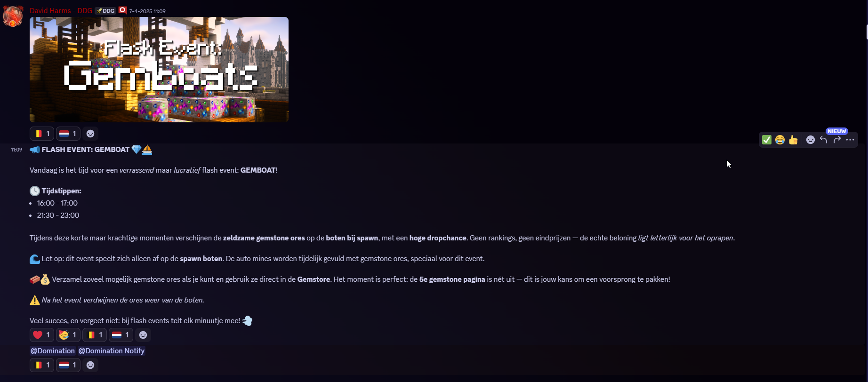The width and height of the screenshot is (868, 382).
Task: React with the laughing-crying emoji quick reaction
Action: pyautogui.click(x=780, y=140)
